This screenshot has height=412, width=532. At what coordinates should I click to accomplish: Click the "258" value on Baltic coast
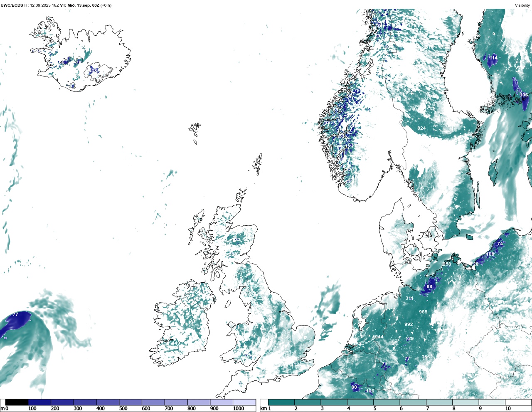tap(447, 264)
